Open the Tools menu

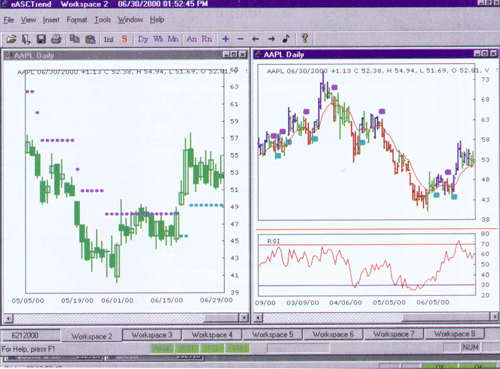102,20
